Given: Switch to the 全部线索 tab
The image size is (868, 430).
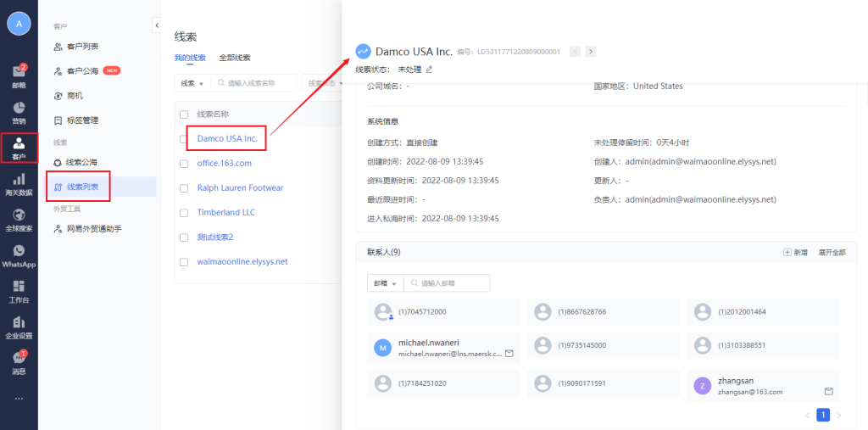Looking at the screenshot, I should click(x=234, y=58).
